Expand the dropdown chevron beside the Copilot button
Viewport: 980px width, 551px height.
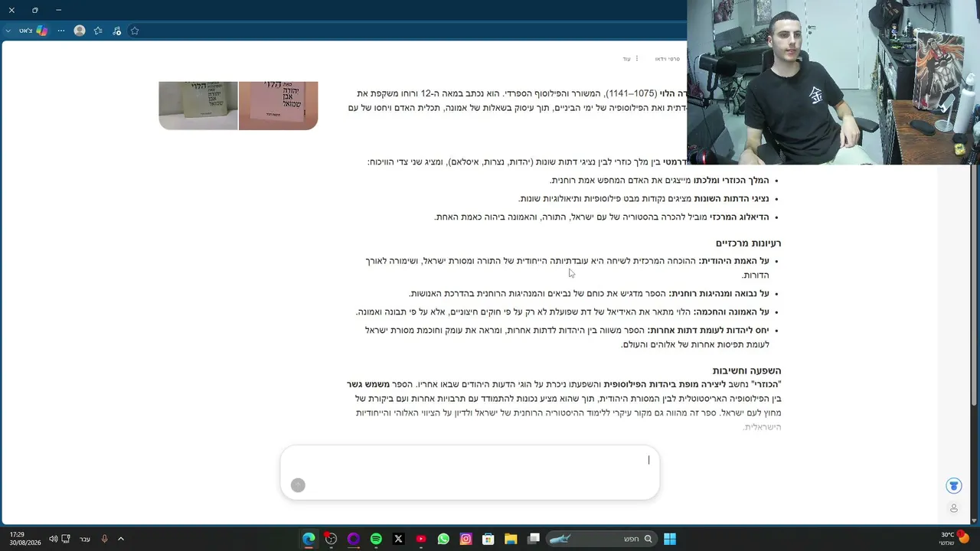point(8,31)
